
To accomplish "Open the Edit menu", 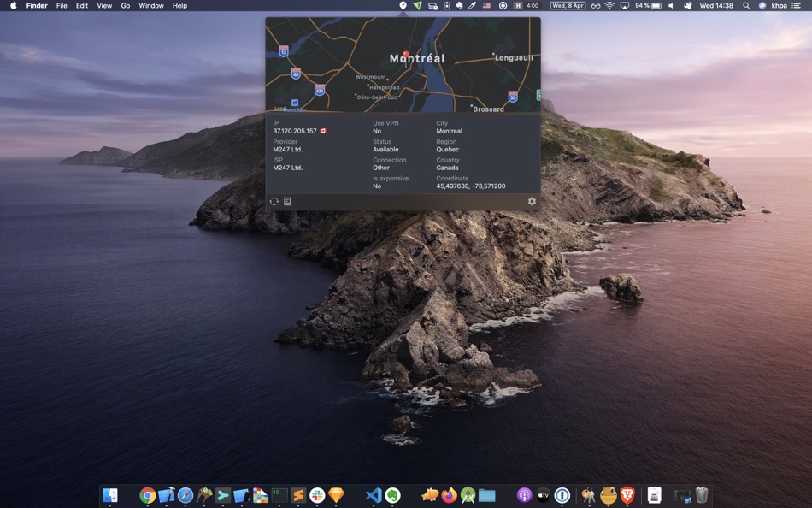I will tap(82, 6).
